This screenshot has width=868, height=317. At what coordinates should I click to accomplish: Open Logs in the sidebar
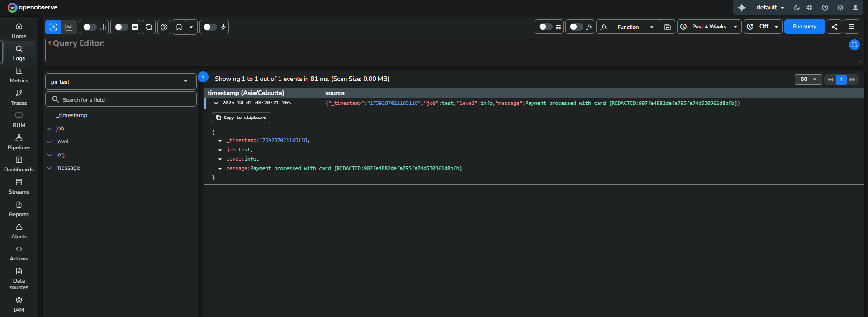[19, 53]
